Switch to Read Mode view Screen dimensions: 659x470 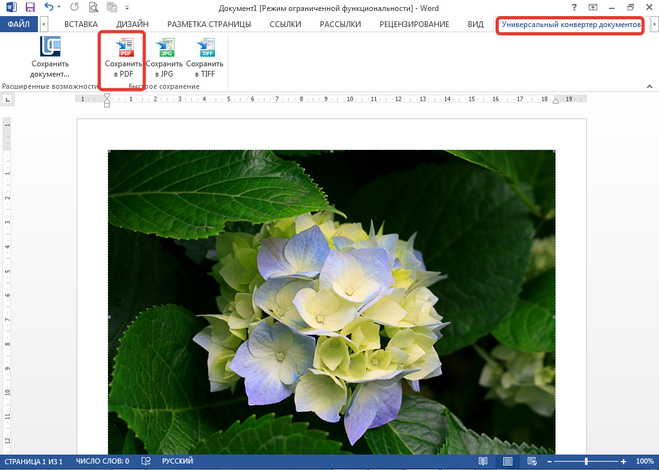483,462
